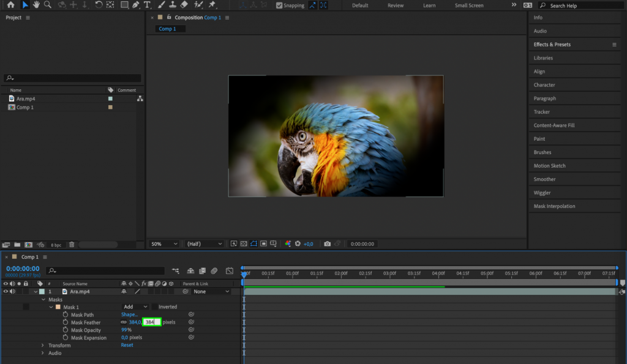The image size is (627, 364).
Task: Select the Hand tool in the toolbar
Action: click(36, 5)
